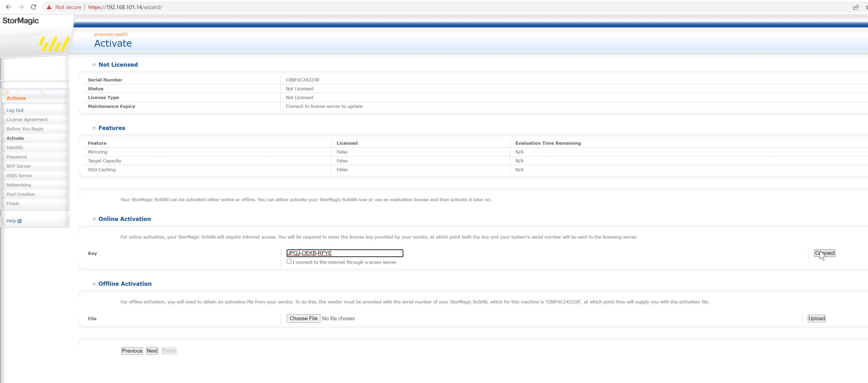This screenshot has width=868, height=383.
Task: Click the Activate page heading
Action: pyautogui.click(x=113, y=44)
